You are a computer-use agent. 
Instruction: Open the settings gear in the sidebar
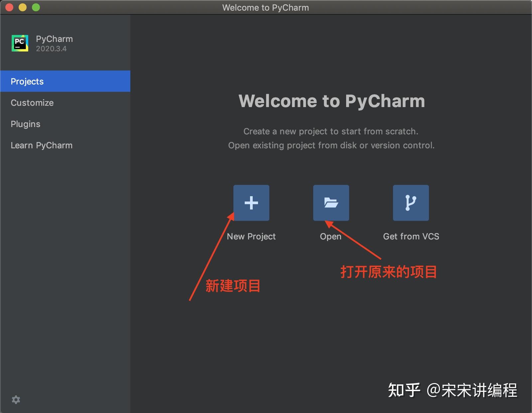pos(16,399)
